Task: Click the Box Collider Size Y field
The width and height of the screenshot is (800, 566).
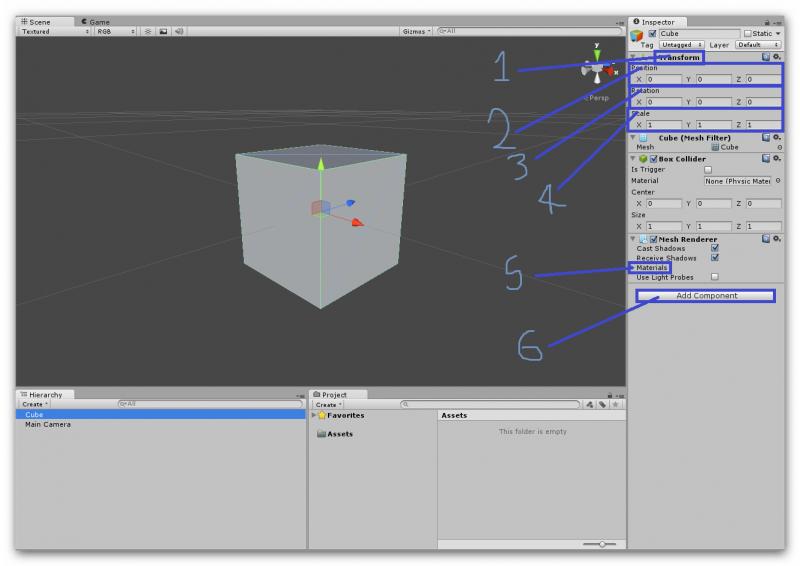Action: (x=713, y=226)
